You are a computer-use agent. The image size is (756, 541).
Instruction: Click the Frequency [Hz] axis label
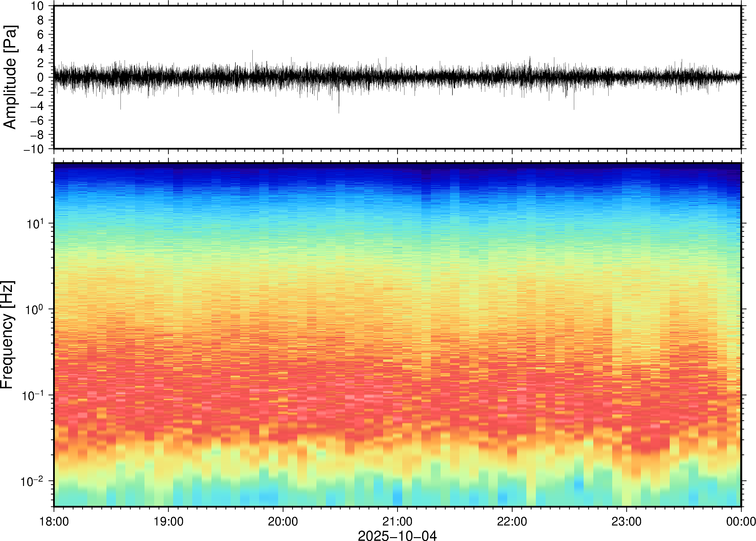[x=7, y=335]
